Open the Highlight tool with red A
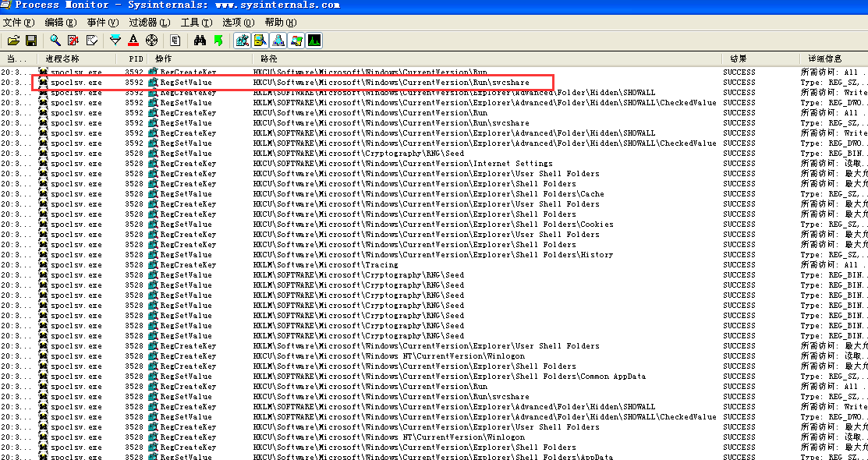 tap(133, 40)
